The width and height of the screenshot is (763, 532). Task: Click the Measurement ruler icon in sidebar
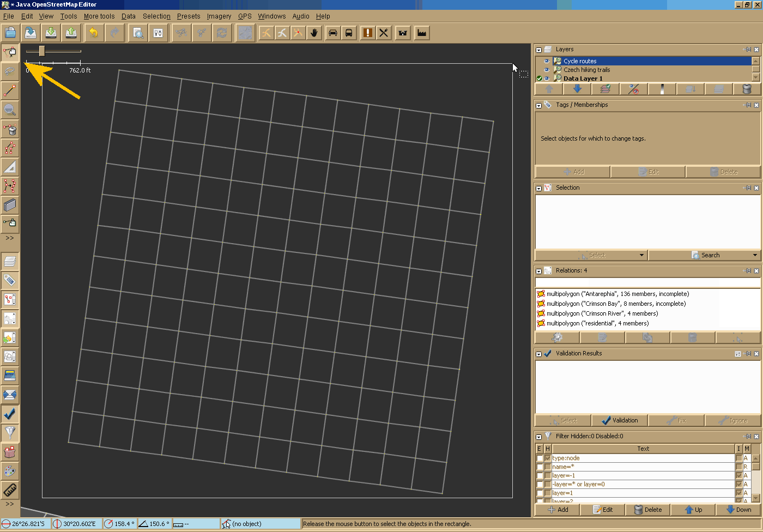click(10, 490)
